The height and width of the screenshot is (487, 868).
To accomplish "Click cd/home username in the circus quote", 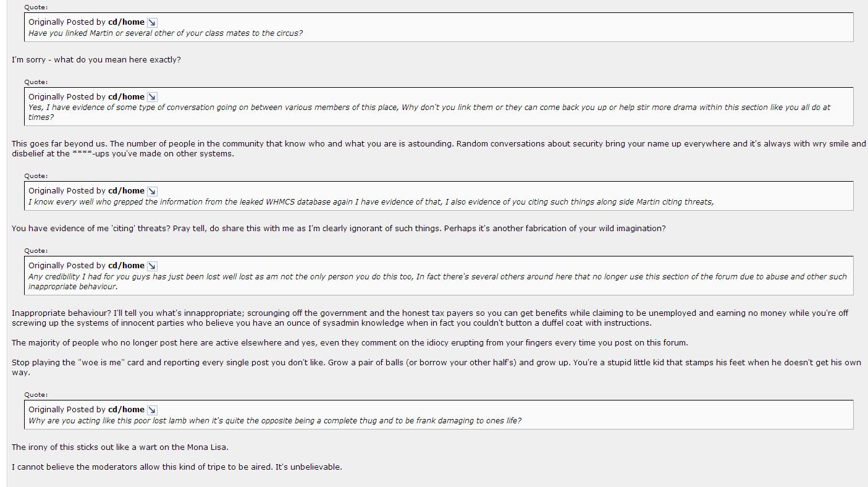I will [126, 22].
